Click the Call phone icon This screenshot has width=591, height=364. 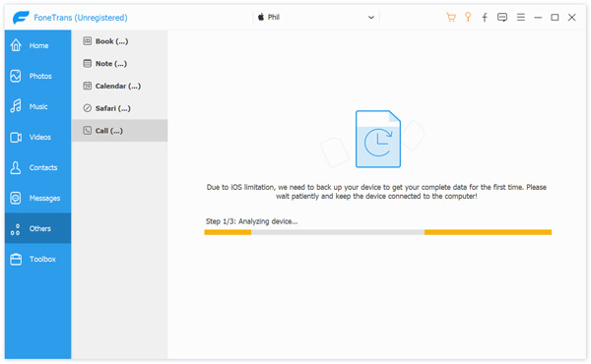click(87, 131)
